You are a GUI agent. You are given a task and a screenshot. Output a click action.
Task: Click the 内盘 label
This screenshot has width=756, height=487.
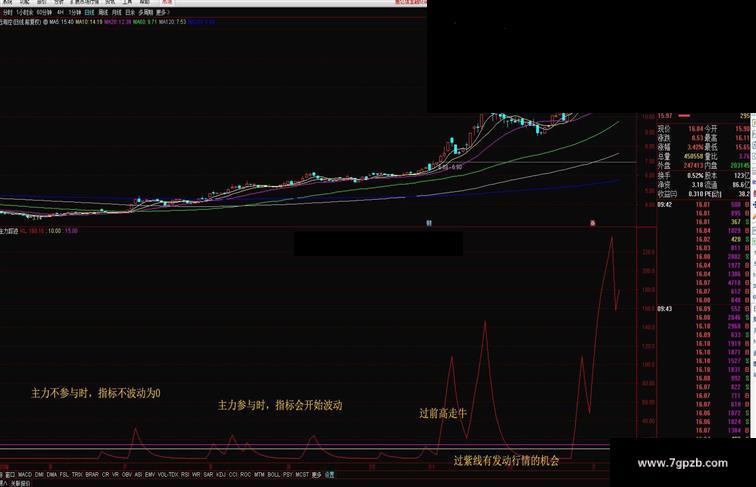711,166
